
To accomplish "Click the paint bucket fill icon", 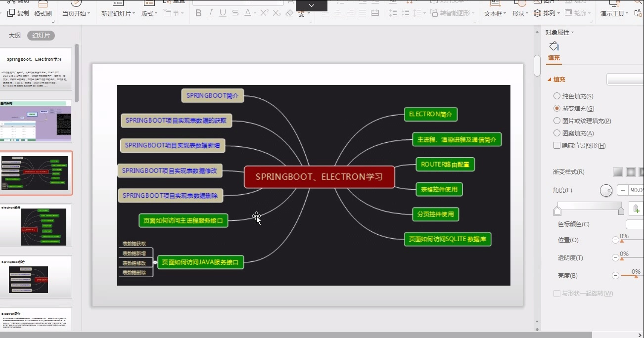I will coord(554,46).
